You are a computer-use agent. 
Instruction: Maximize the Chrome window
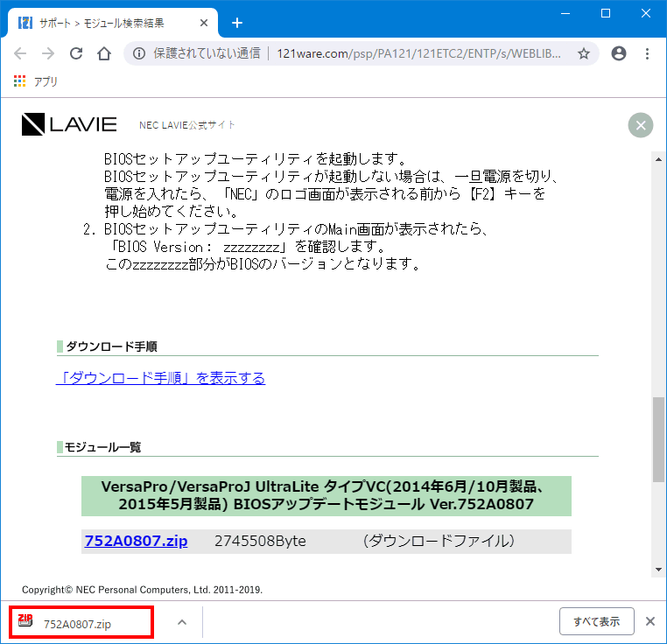606,14
